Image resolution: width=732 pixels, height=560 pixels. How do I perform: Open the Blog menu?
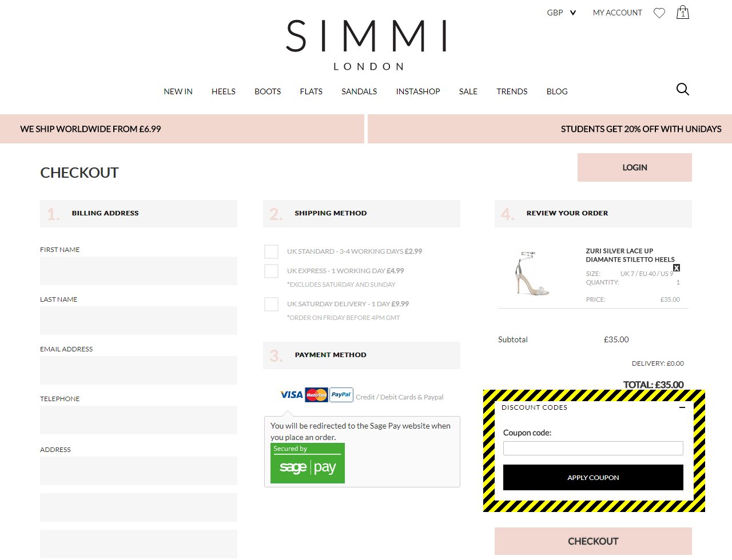pyautogui.click(x=557, y=91)
